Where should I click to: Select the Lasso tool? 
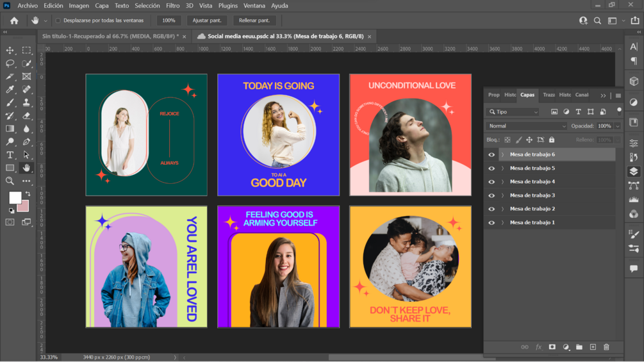coord(10,63)
